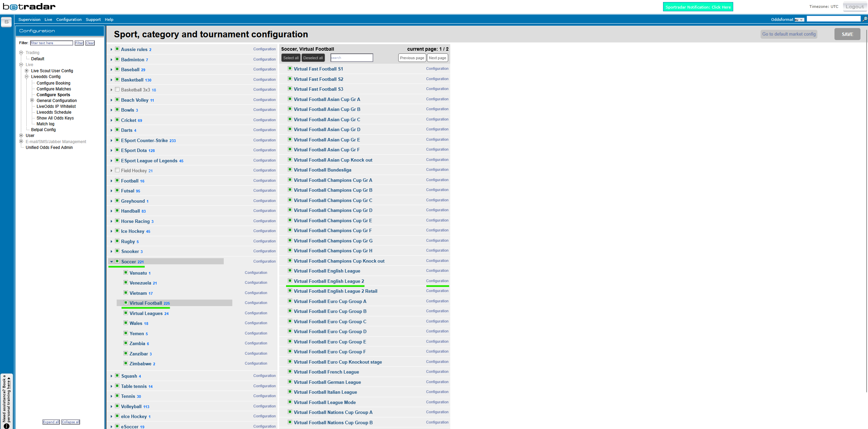The image size is (868, 429).
Task: Open the Support menu
Action: tap(93, 20)
